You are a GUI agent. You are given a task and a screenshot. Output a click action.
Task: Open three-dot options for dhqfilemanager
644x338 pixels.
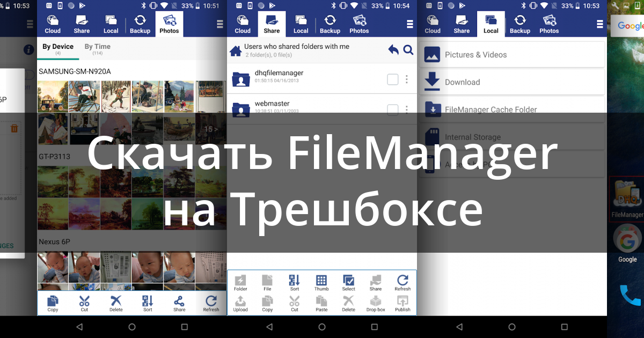[x=407, y=79]
